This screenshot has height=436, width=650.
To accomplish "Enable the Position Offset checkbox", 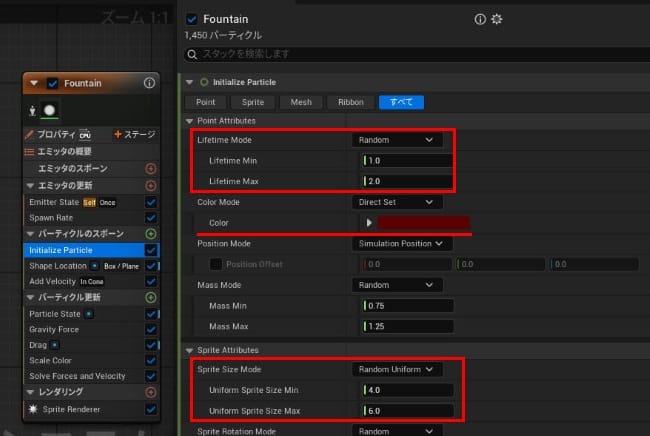I will tap(216, 264).
